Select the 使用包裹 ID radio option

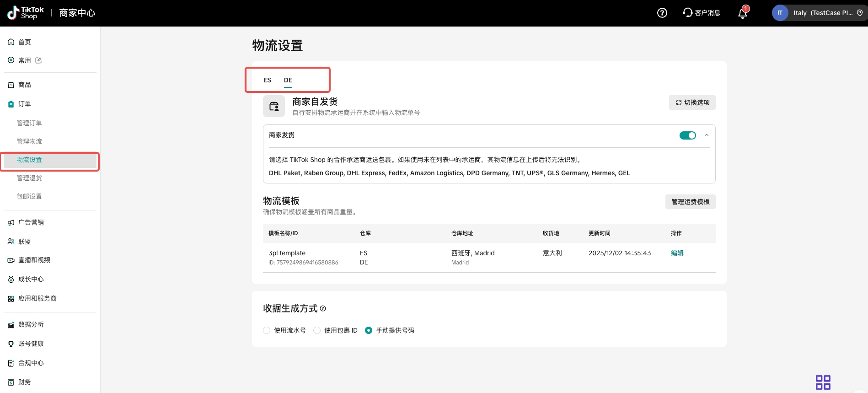(317, 330)
